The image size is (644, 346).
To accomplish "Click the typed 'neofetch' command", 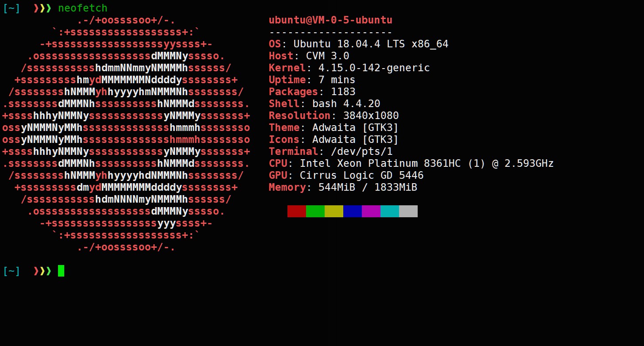I will tap(83, 8).
